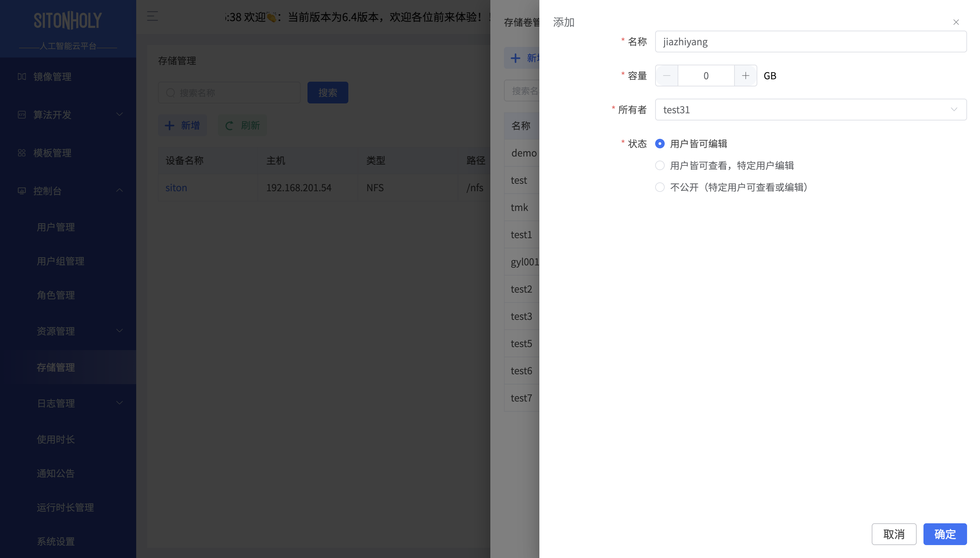Click the 控制台 monitor icon
This screenshot has height=558, width=980.
click(x=22, y=191)
